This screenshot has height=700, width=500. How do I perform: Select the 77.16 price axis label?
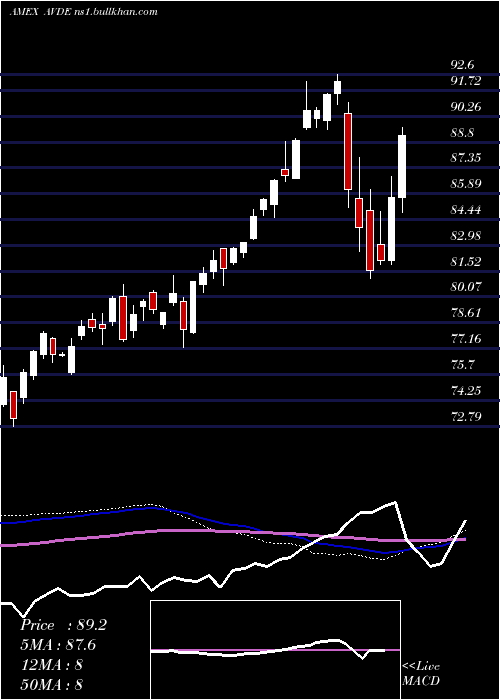point(466,338)
